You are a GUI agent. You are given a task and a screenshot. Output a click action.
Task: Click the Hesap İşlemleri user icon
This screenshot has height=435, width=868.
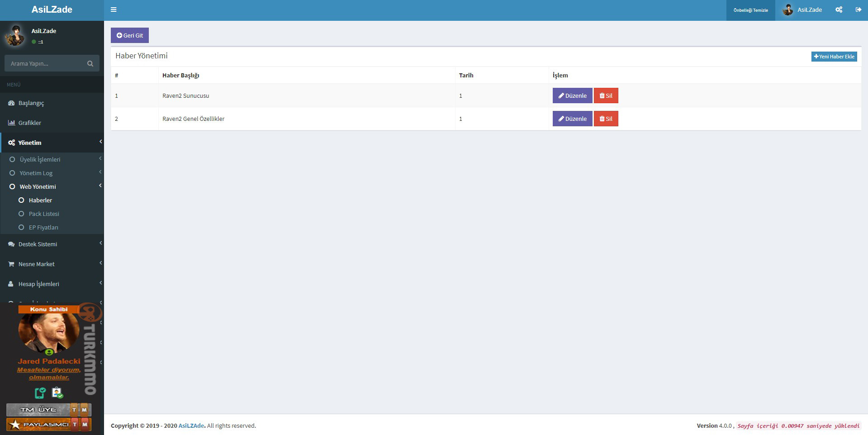pyautogui.click(x=11, y=284)
